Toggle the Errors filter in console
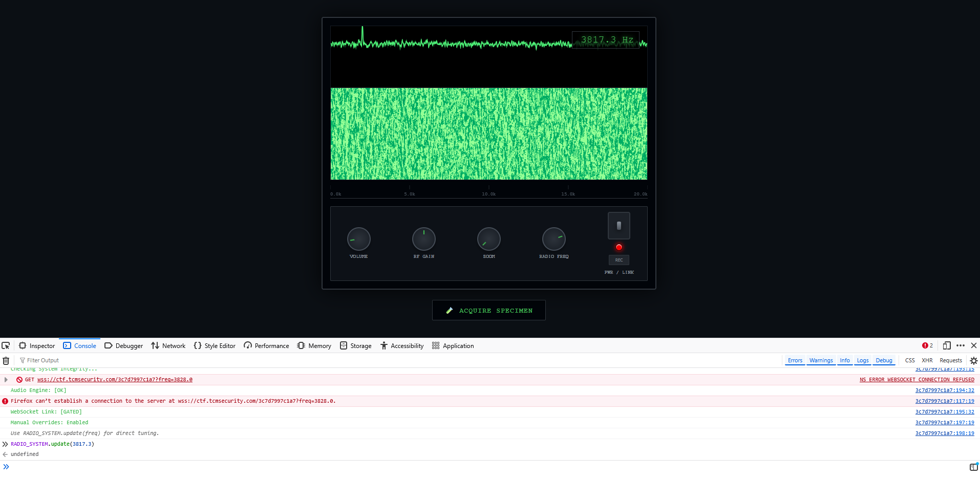The height and width of the screenshot is (479, 980). click(795, 361)
